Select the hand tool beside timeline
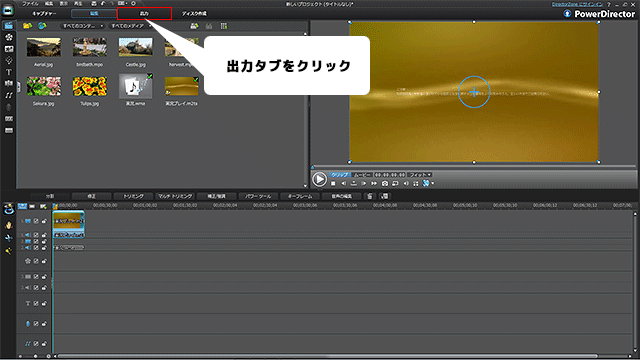The height and width of the screenshot is (360, 640). pos(9,225)
